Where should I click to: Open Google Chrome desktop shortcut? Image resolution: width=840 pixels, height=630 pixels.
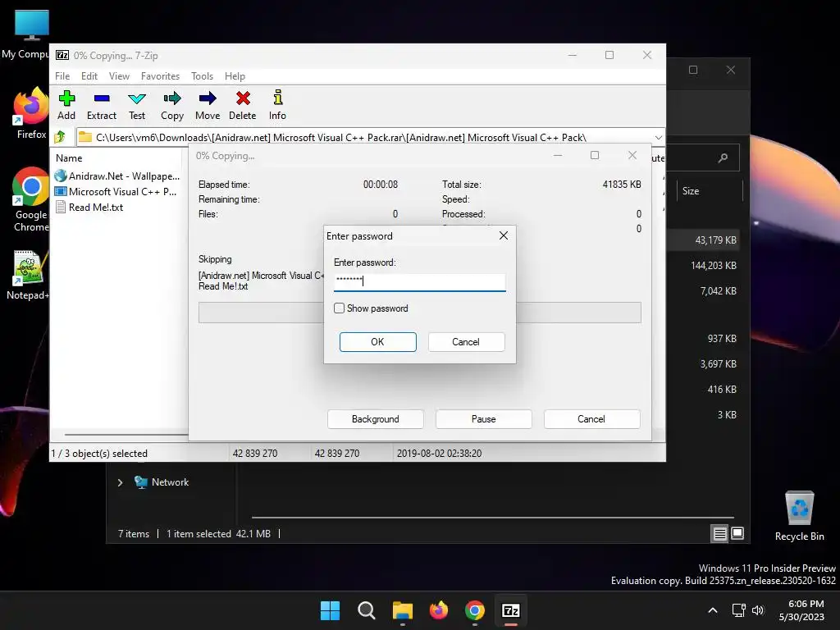[x=31, y=200]
